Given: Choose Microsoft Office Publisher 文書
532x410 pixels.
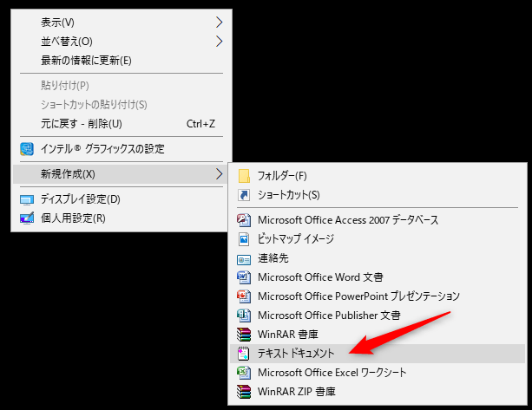Looking at the screenshot, I should pyautogui.click(x=378, y=316).
